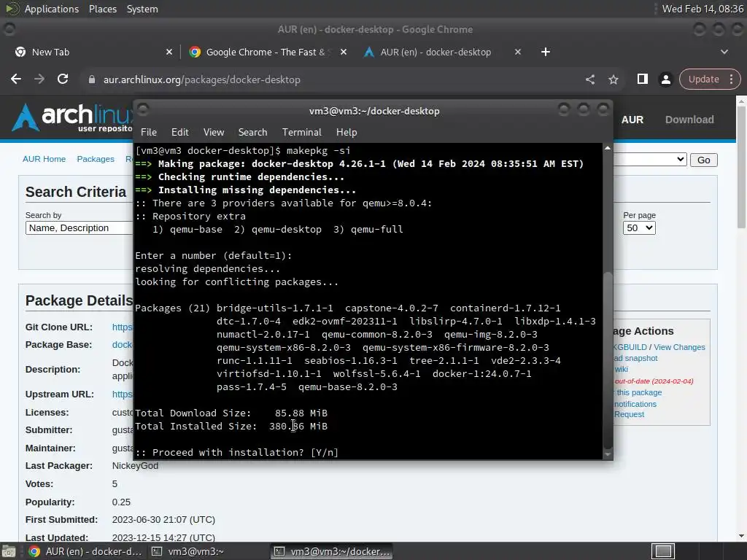Click taskbar button vm3@vm3:~/docker...
The image size is (747, 560).
point(332,551)
